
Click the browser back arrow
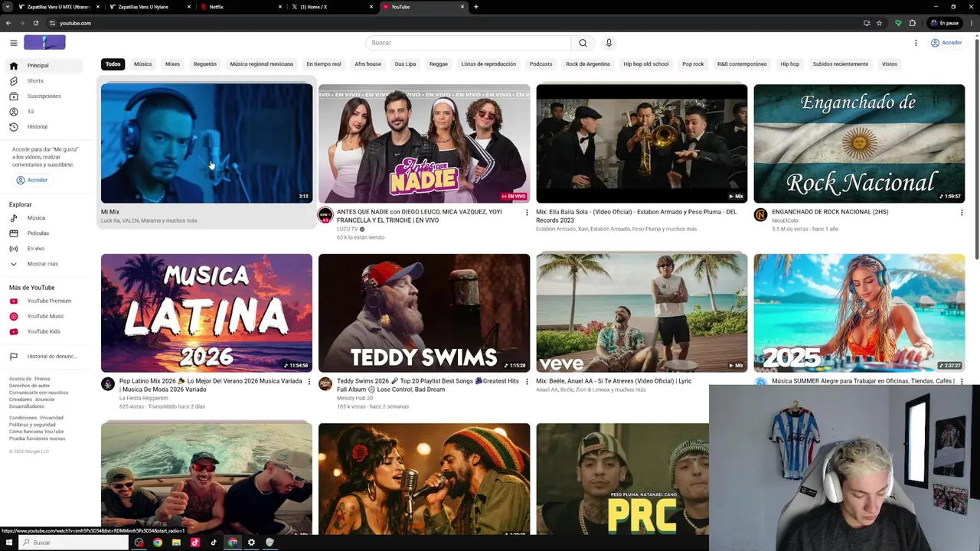tap(8, 23)
